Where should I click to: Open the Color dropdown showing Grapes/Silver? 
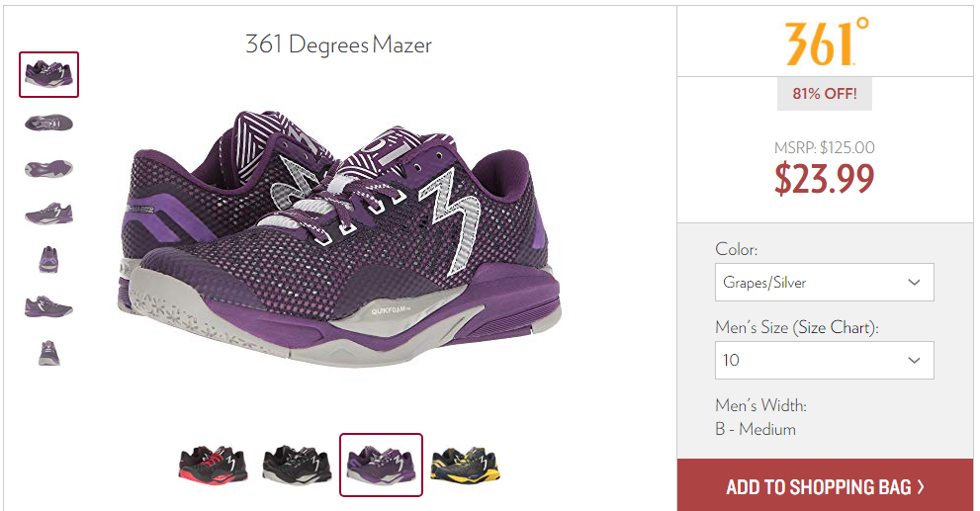click(825, 283)
